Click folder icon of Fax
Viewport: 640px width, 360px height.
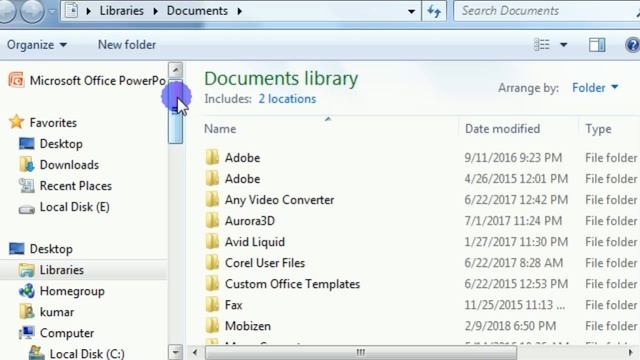click(212, 305)
